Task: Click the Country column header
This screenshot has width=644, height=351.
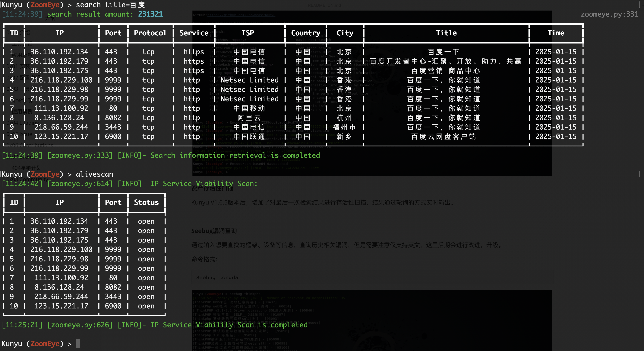Action: click(x=305, y=33)
